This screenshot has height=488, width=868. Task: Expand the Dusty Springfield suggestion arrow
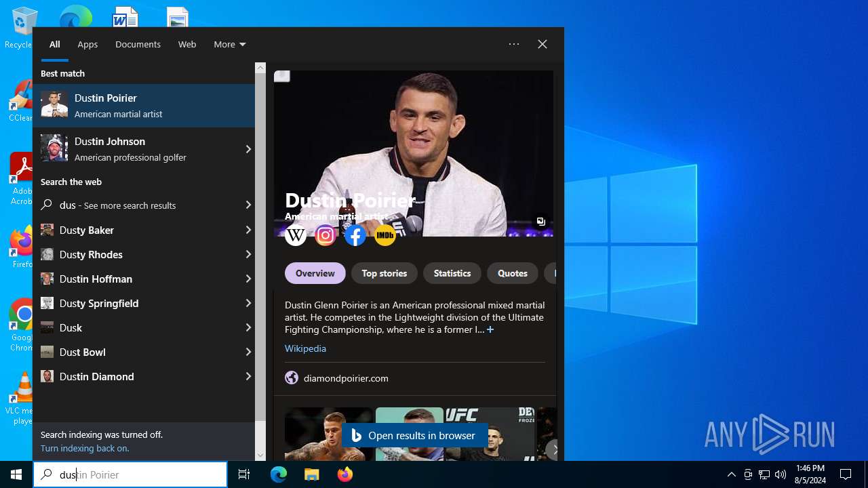(248, 303)
